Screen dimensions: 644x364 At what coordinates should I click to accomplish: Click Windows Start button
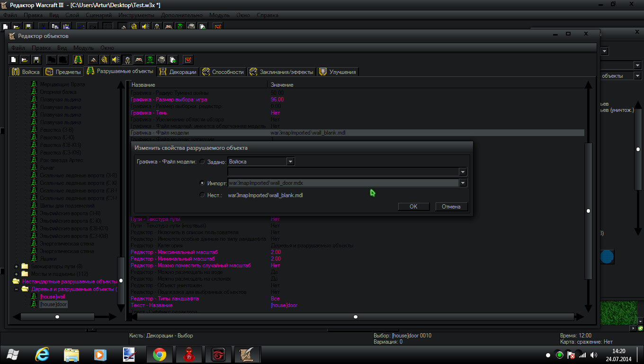click(13, 355)
